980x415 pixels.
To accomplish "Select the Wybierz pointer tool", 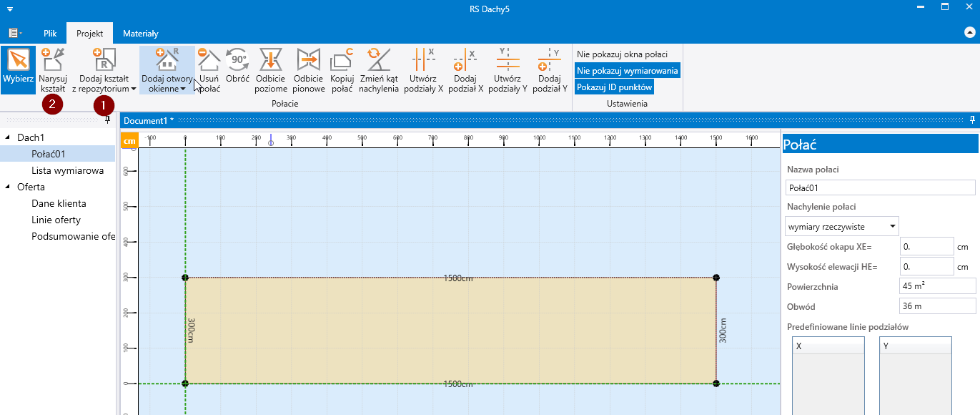I will pos(18,70).
